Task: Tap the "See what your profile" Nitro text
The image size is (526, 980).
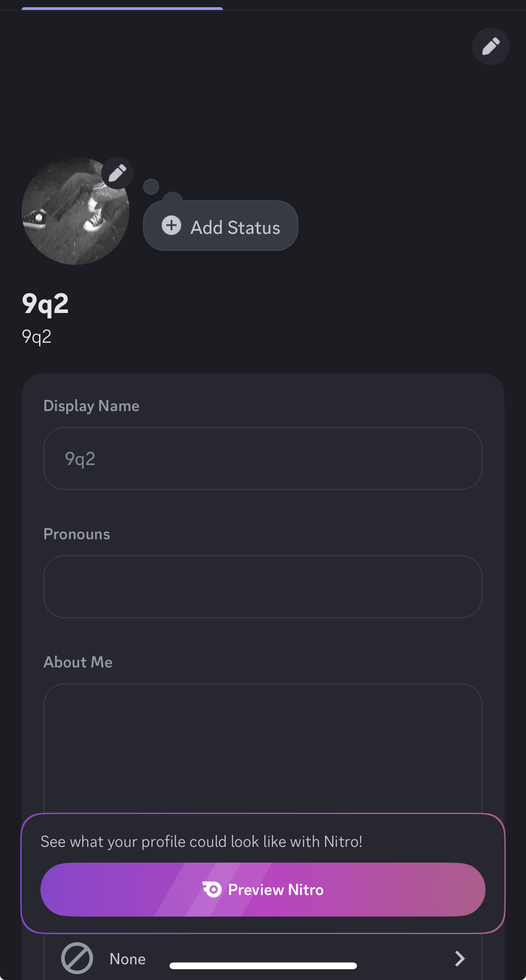Action: pyautogui.click(x=201, y=841)
